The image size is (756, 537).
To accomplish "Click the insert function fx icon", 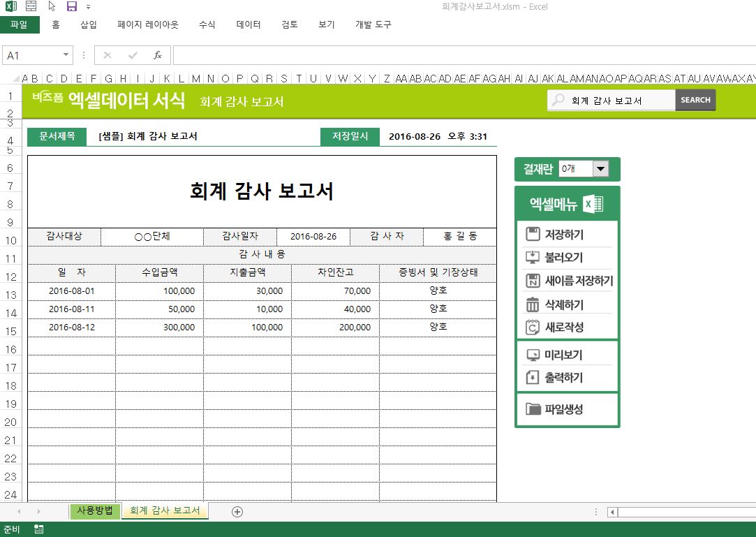I will point(158,55).
